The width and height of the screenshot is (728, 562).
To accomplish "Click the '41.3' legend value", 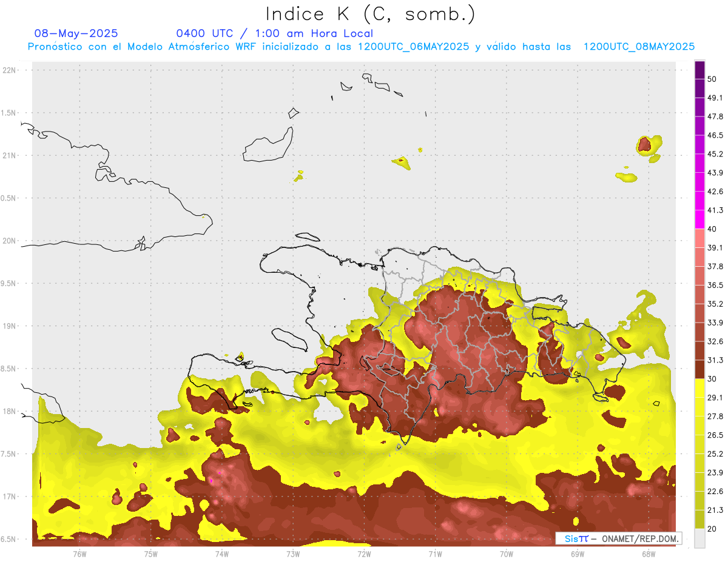I will 715,210.
